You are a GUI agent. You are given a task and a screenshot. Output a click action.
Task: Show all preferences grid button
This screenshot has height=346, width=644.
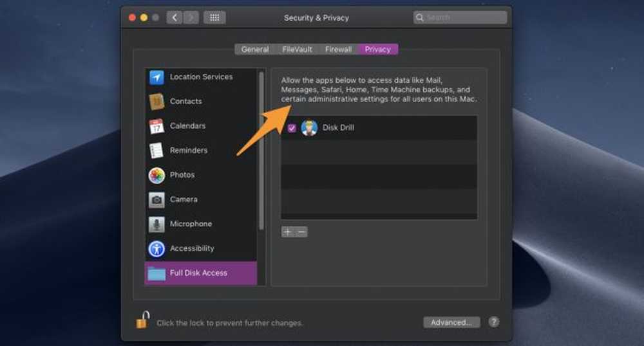pyautogui.click(x=214, y=17)
